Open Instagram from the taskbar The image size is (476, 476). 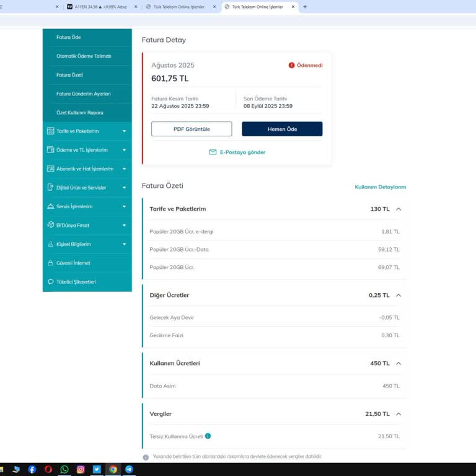point(81,469)
